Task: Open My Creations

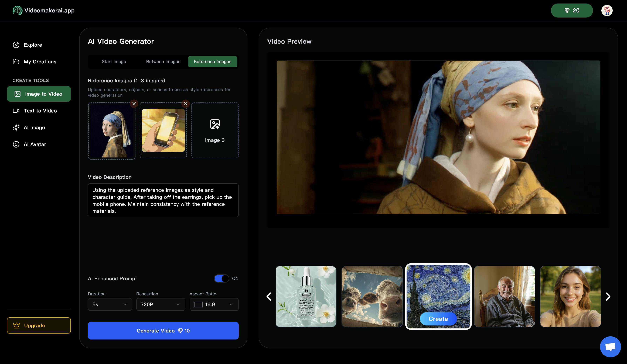Action: (40, 61)
